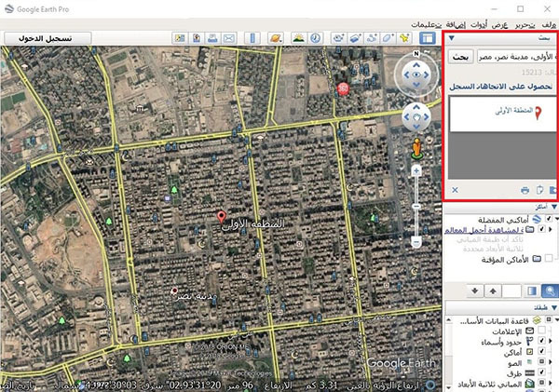Expand sightseeing tour folder arrow
The width and height of the screenshot is (559, 392).
point(550,229)
